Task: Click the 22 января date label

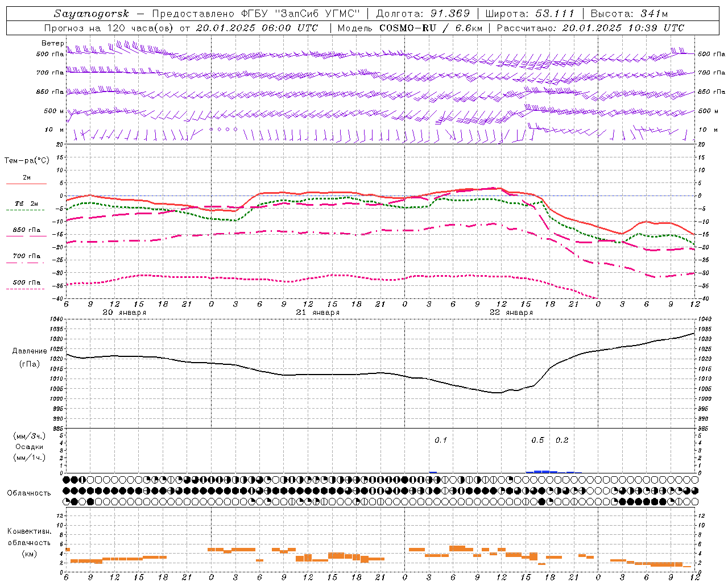Action: click(511, 313)
